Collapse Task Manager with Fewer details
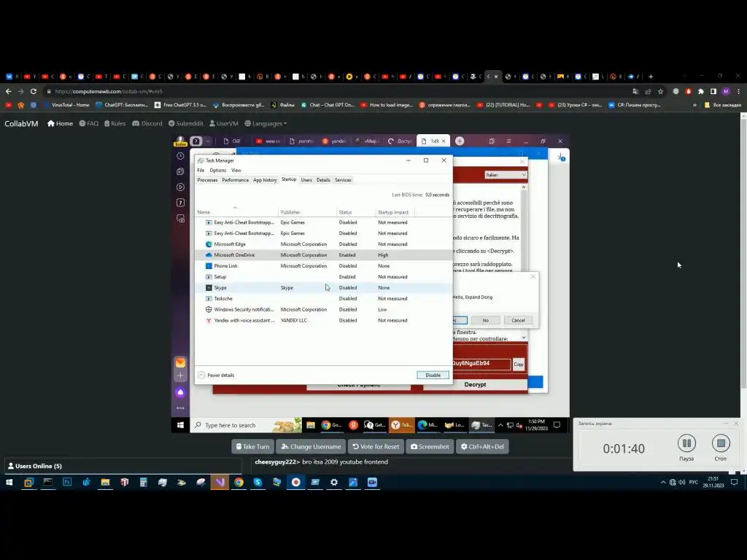Viewport: 747px width, 560px height. click(216, 376)
